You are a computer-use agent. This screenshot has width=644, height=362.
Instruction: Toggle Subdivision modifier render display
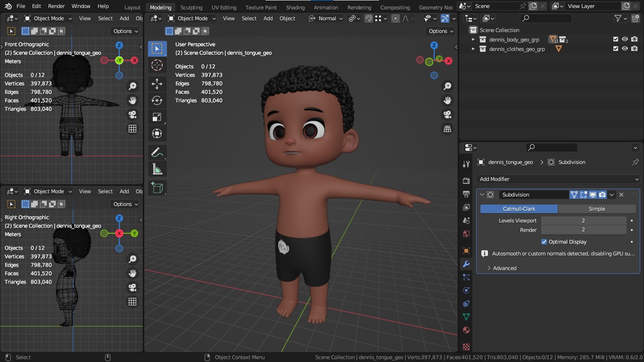[603, 195]
